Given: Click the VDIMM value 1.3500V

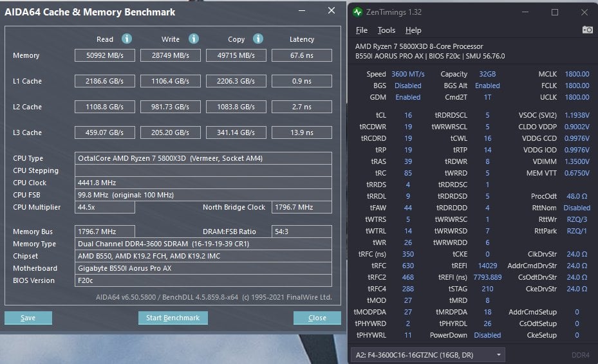Looking at the screenshot, I should click(577, 161).
